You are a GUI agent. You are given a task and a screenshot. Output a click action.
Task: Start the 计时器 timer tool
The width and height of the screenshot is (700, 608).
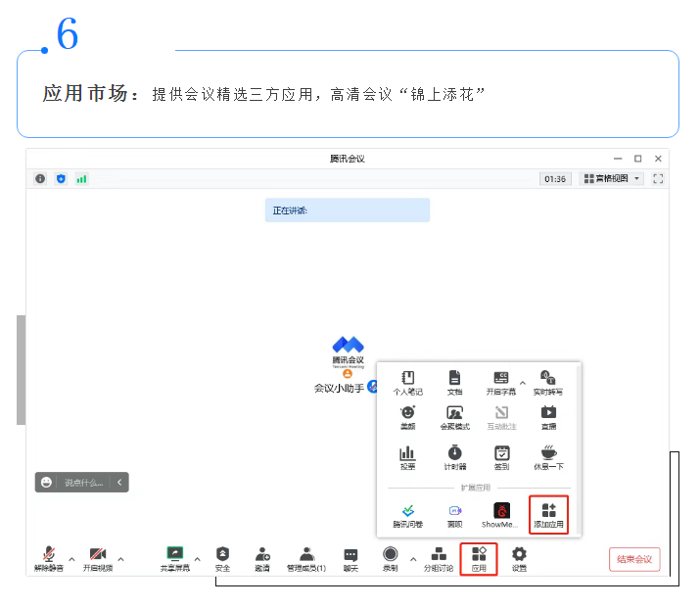454,457
